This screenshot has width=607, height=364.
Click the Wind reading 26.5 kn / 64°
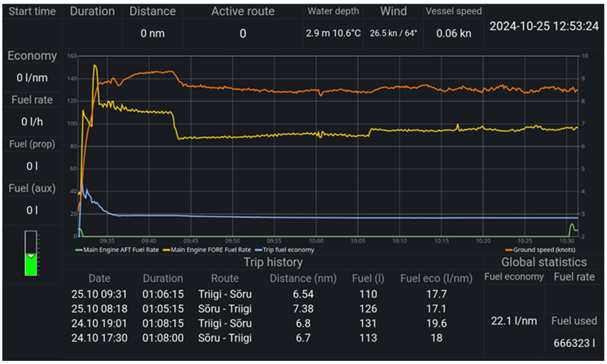coord(393,33)
